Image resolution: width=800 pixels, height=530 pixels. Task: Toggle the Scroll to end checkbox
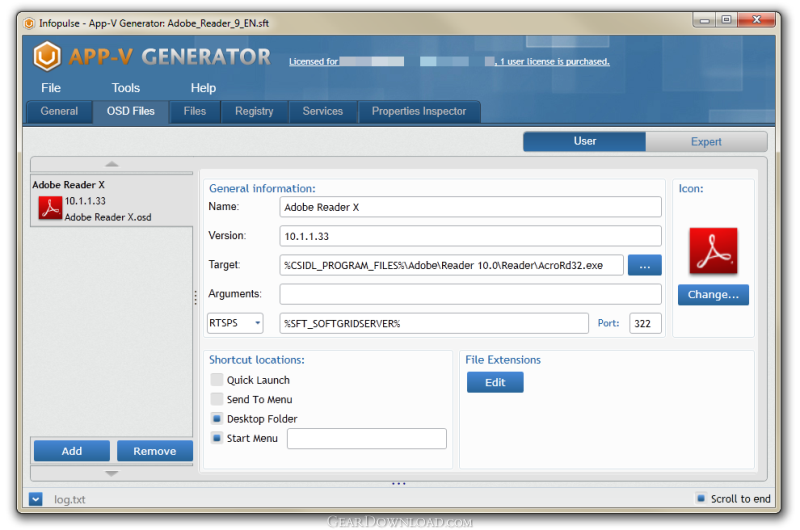click(701, 498)
